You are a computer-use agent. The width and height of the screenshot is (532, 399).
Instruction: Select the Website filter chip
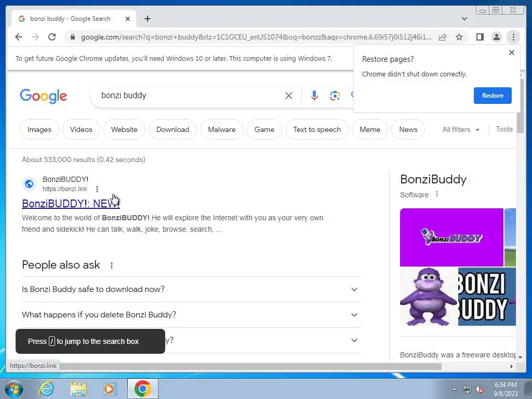[124, 129]
